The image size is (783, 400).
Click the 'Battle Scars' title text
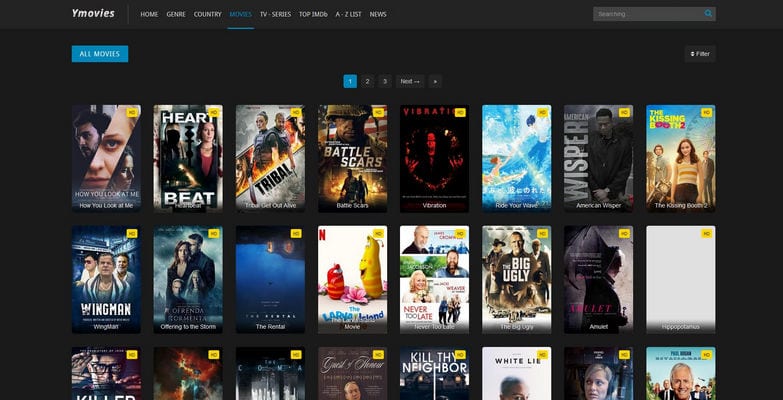point(353,206)
